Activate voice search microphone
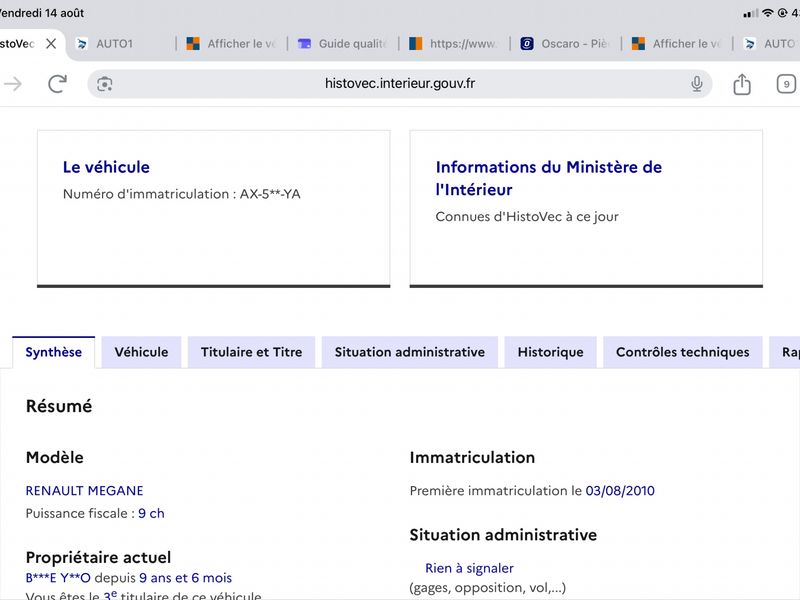The height and width of the screenshot is (600, 800). coord(696,84)
